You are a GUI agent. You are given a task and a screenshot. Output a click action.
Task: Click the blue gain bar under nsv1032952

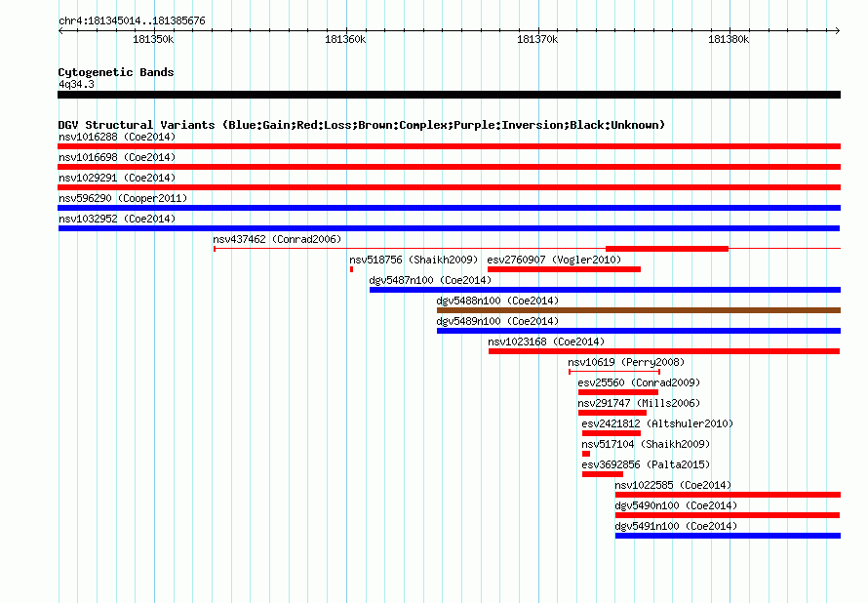(x=449, y=228)
